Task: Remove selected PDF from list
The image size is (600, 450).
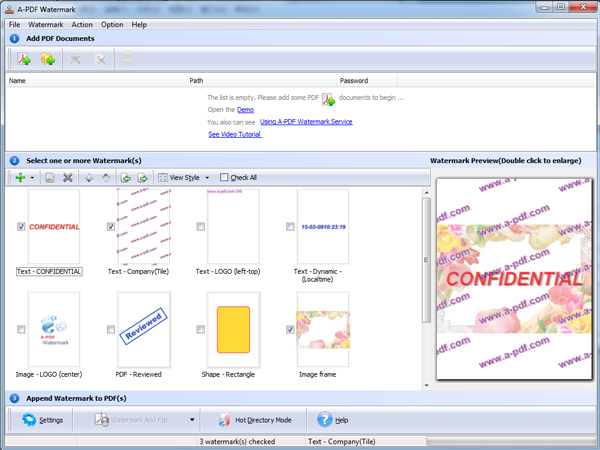Action: click(x=75, y=59)
